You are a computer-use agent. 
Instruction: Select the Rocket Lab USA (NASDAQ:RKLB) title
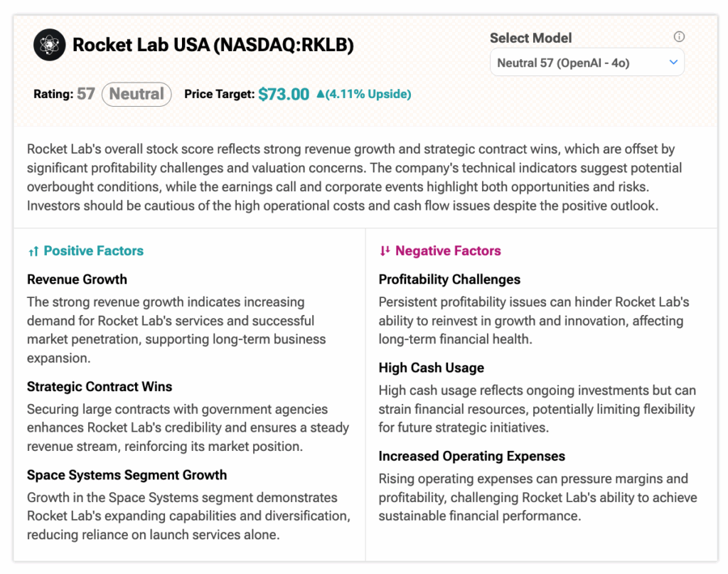tap(213, 46)
